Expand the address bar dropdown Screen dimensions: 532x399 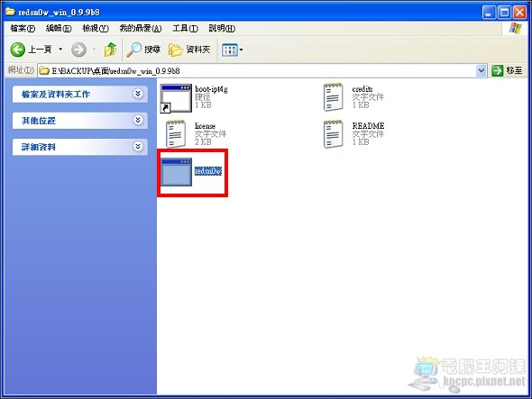click(482, 70)
